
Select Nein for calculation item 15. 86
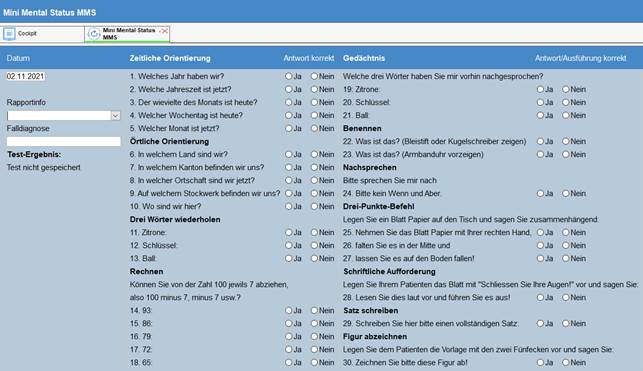314,323
